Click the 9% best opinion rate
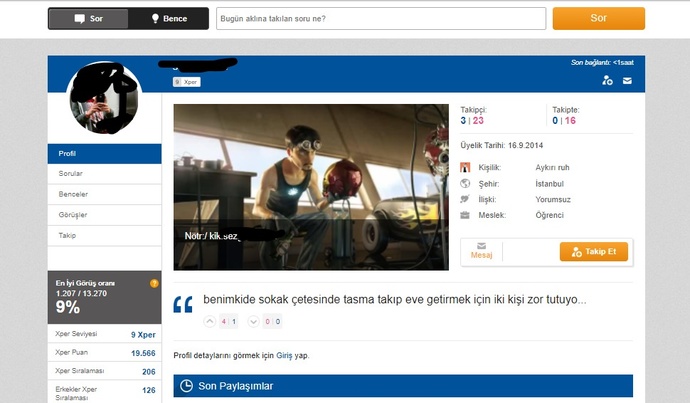Screen dimensions: 690x403 68,307
